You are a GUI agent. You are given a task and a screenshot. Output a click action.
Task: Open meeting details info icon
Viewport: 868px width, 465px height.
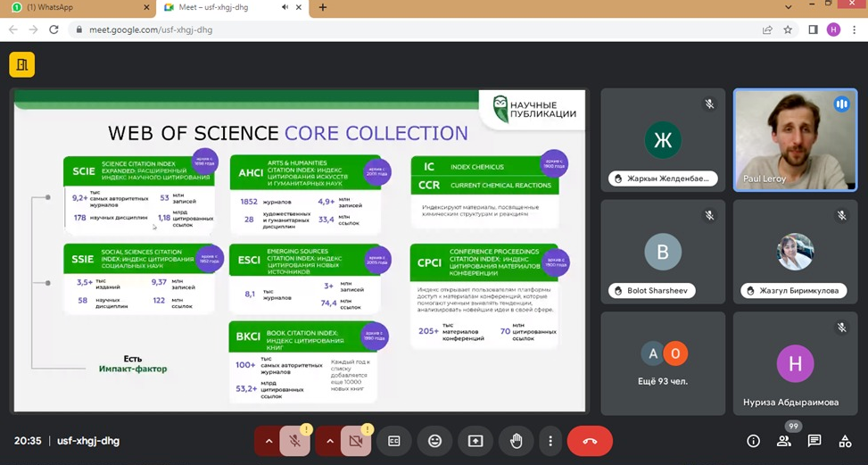(753, 441)
